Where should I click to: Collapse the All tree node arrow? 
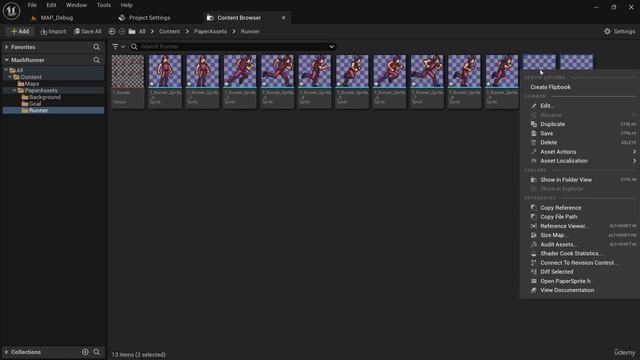pos(6,70)
